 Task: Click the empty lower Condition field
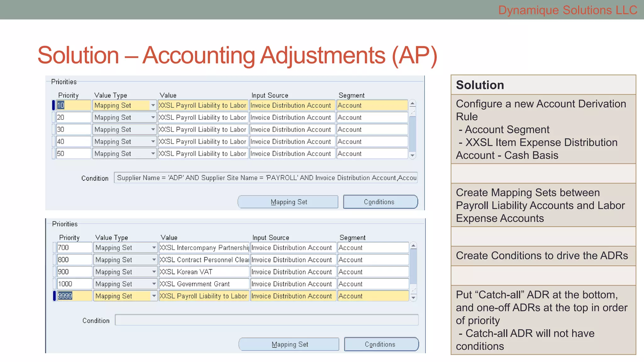tap(266, 320)
